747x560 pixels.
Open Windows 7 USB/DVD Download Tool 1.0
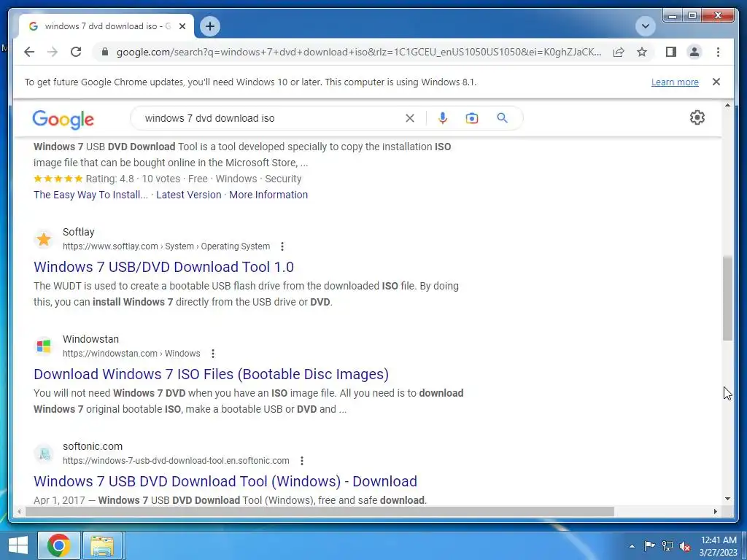163,267
